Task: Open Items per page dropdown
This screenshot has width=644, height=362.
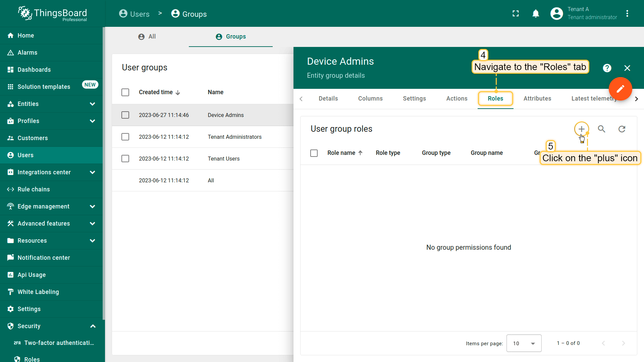Action: coord(524,343)
